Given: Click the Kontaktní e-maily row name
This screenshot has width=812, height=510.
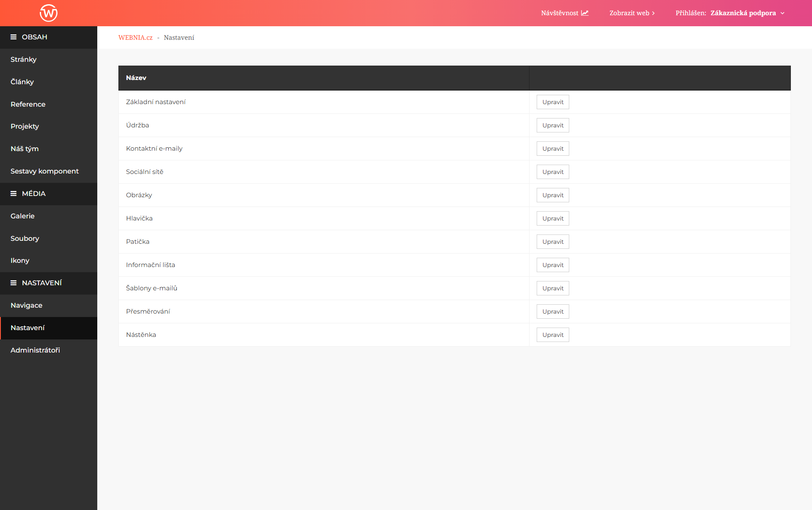Looking at the screenshot, I should coord(154,149).
